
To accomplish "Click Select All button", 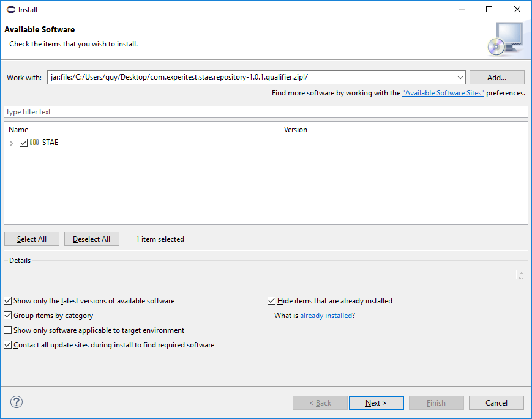I will tap(32, 239).
